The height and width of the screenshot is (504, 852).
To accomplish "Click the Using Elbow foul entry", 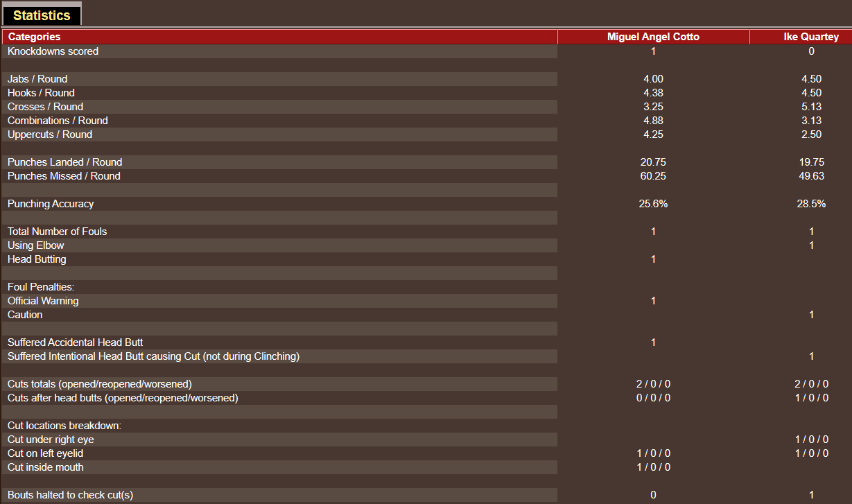I will click(35, 245).
